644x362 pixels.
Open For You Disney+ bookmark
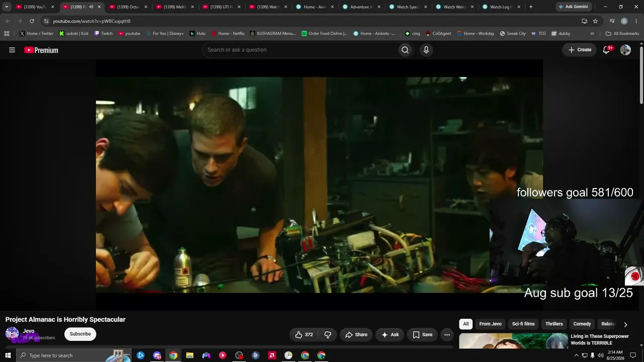pyautogui.click(x=165, y=34)
